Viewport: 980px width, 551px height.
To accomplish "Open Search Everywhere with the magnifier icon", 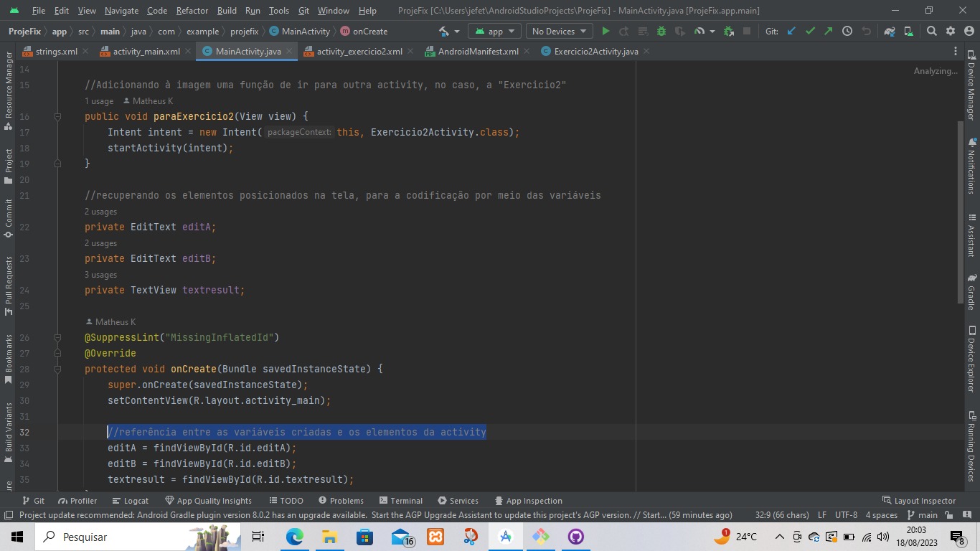I will click(930, 32).
